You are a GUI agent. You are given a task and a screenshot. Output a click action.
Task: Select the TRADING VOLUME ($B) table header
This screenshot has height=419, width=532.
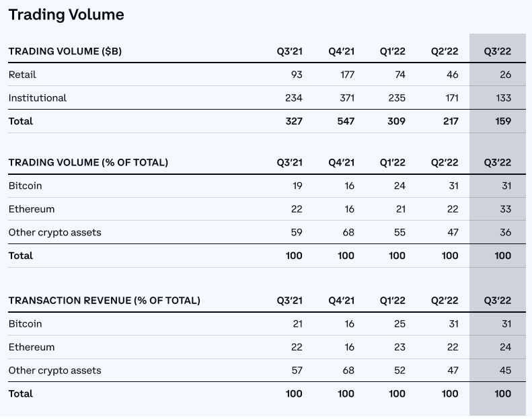[65, 51]
